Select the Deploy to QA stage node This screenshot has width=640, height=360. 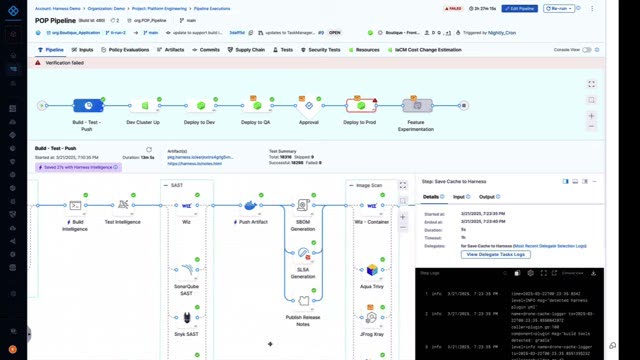point(257,106)
